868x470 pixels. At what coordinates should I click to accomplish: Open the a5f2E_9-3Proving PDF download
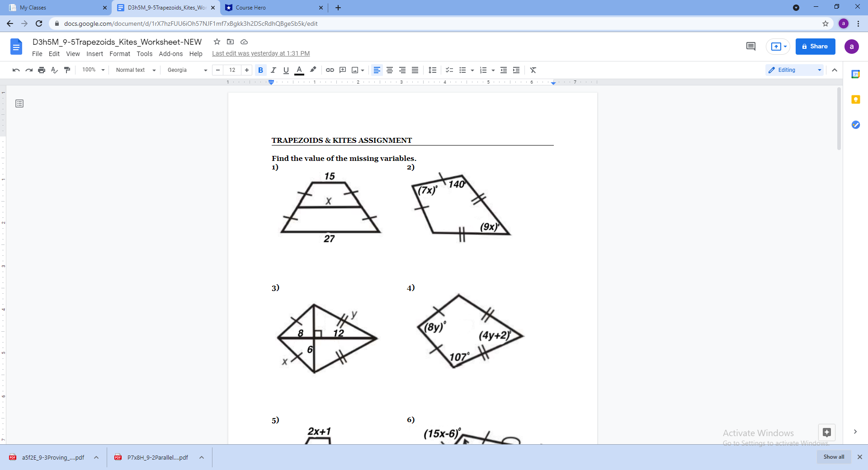click(x=53, y=457)
